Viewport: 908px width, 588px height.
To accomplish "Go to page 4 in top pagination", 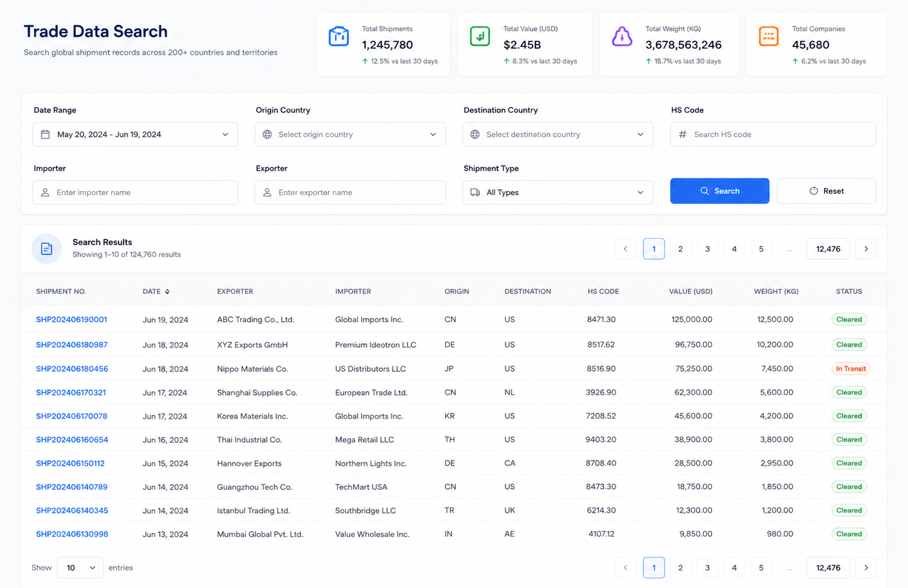I will (734, 249).
